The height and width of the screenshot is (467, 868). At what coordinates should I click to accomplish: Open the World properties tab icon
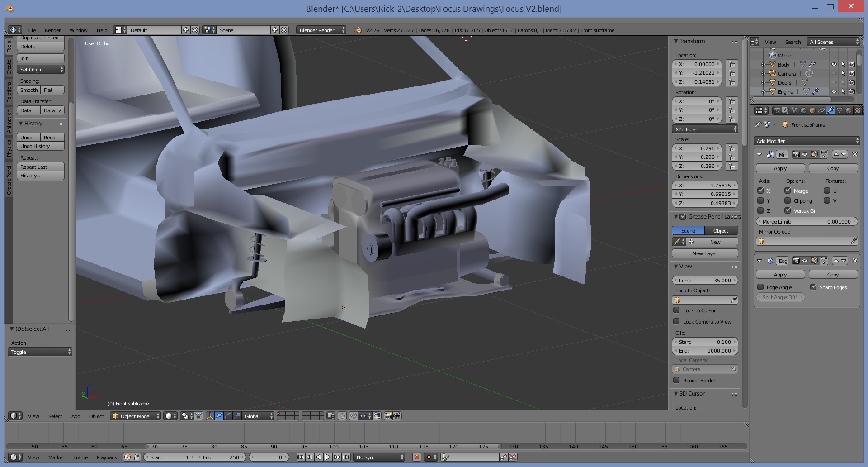click(803, 110)
